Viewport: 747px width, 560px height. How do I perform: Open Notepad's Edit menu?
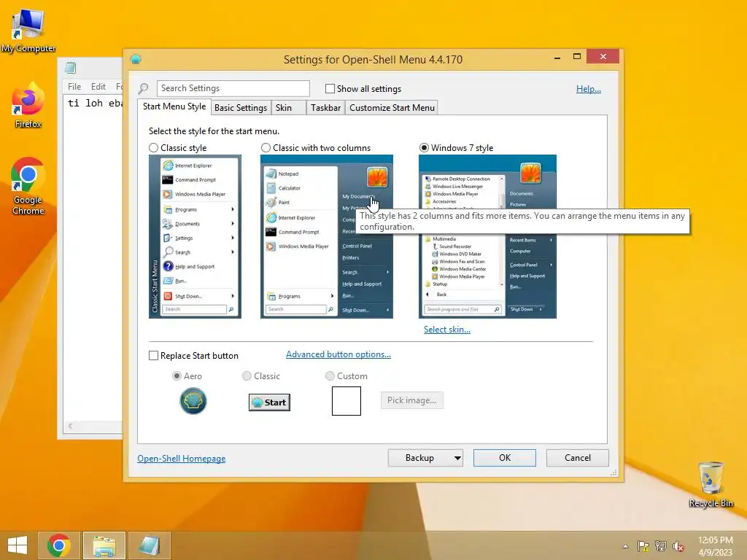98,87
